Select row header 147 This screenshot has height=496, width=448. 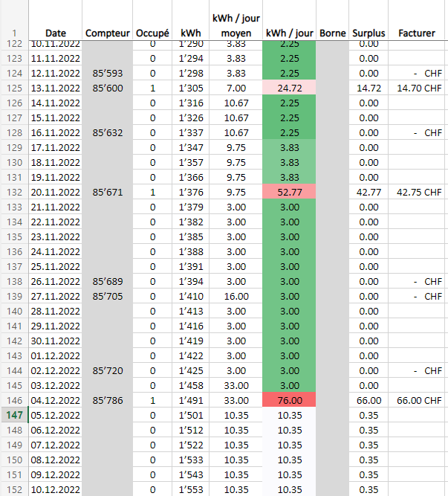(14, 415)
